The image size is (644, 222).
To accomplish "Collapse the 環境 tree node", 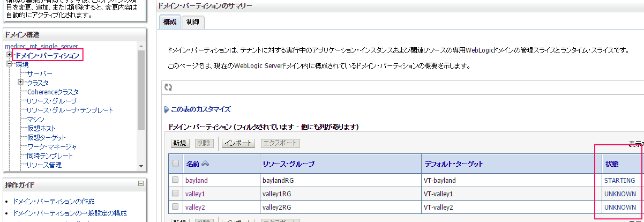I will 9,64.
